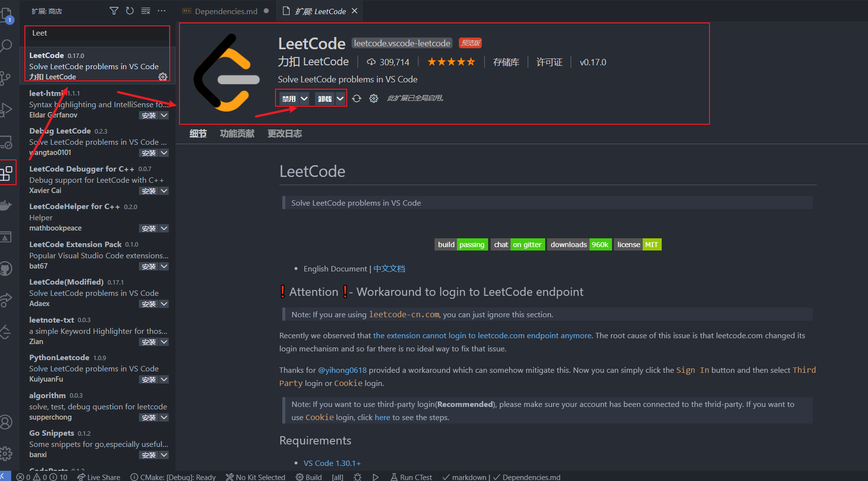Expand the disable options dropdown arrow
Screen dimensions: 868x481
point(303,98)
